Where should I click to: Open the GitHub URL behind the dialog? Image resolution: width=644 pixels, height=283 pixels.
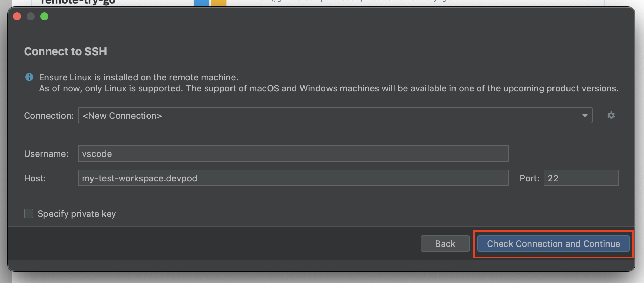tap(350, 1)
